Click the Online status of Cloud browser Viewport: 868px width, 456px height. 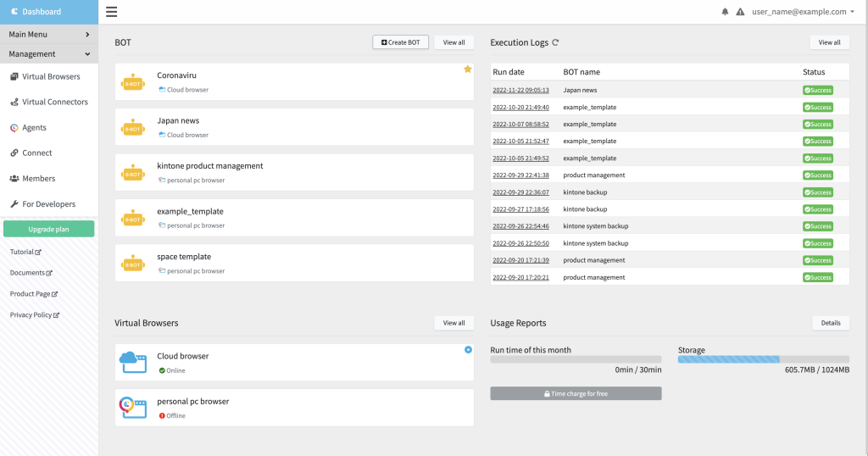point(172,370)
